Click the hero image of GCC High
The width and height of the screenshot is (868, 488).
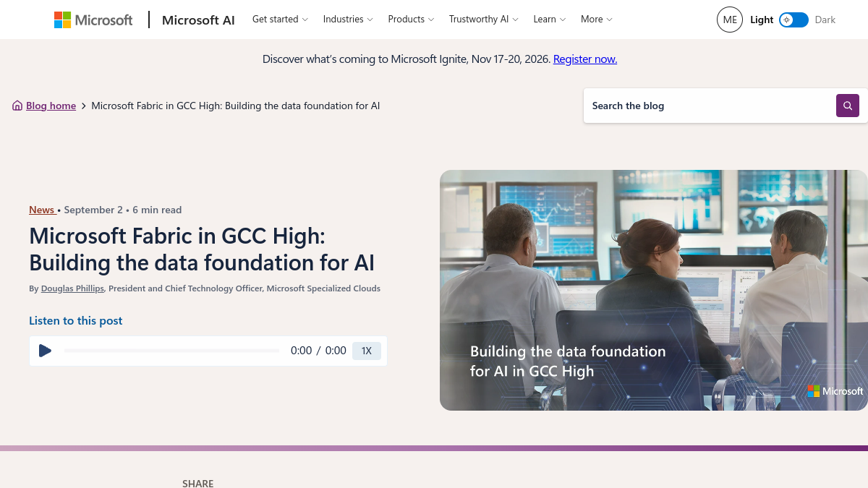click(654, 290)
